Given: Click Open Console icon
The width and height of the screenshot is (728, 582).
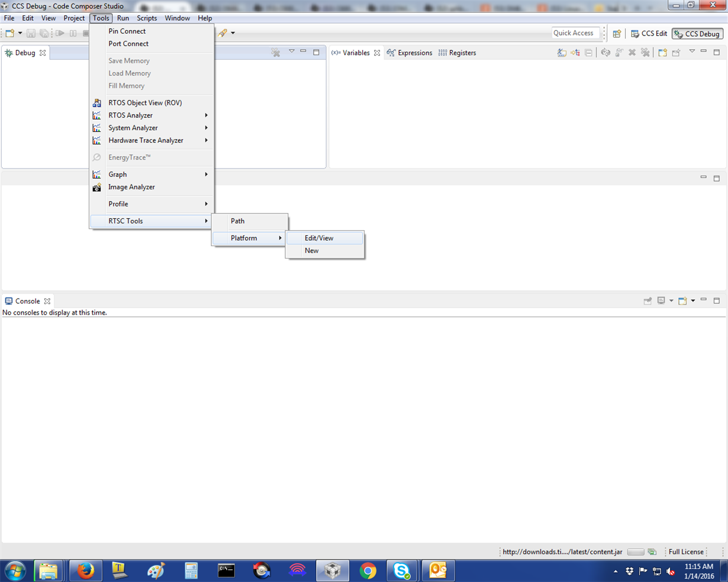Looking at the screenshot, I should point(682,301).
